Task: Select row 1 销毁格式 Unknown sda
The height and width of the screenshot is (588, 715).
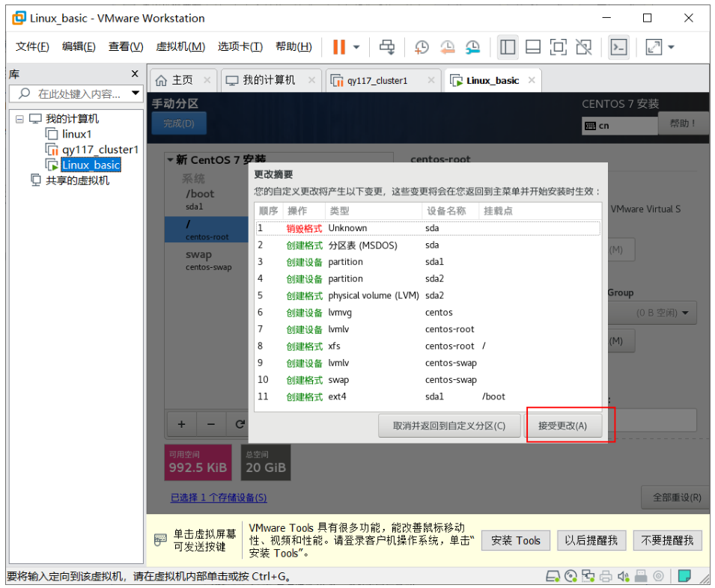Action: [428, 228]
